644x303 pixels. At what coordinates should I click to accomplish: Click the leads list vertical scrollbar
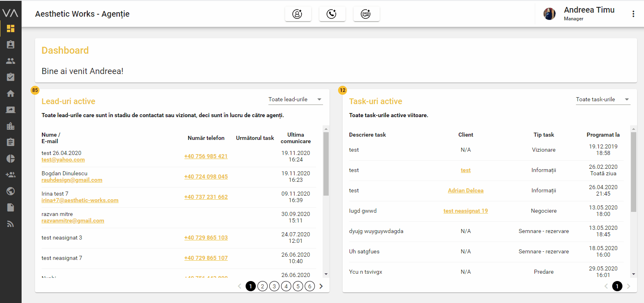click(x=326, y=163)
